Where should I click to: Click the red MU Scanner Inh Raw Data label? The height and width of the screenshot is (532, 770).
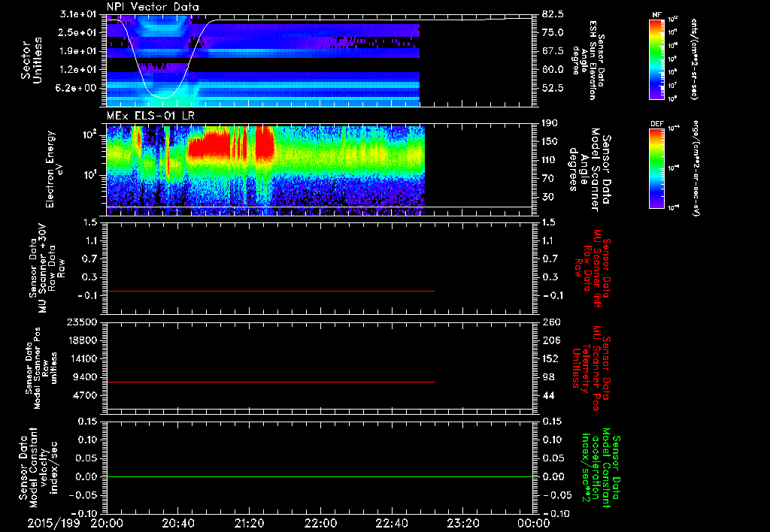(593, 268)
